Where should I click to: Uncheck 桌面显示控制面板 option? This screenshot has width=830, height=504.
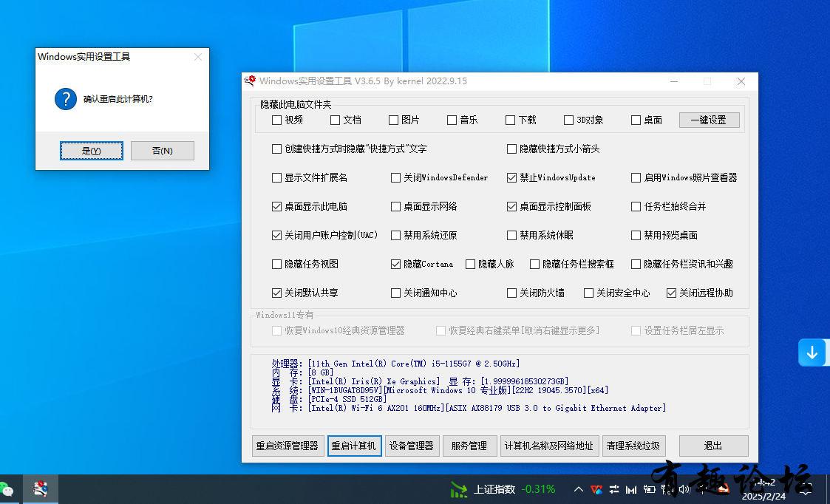(511, 206)
